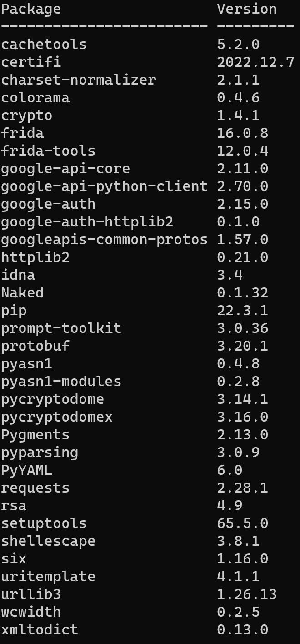Click the pycryptodomex package name

57,417
